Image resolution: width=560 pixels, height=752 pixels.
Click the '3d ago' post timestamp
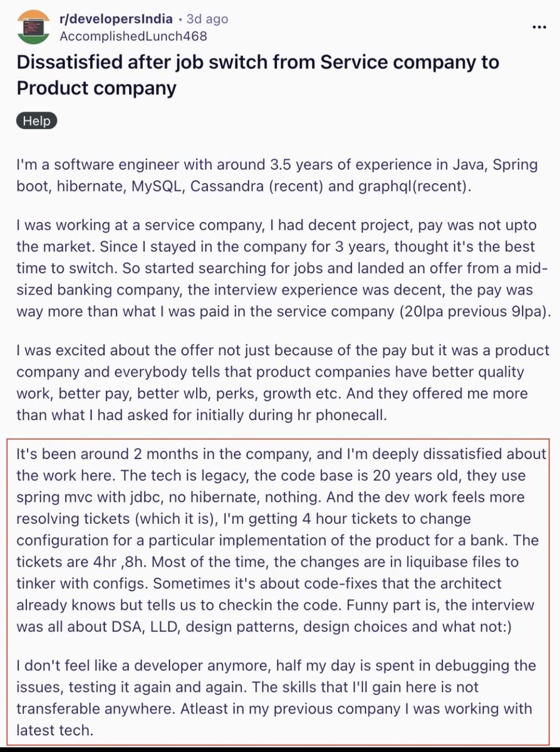[207, 19]
